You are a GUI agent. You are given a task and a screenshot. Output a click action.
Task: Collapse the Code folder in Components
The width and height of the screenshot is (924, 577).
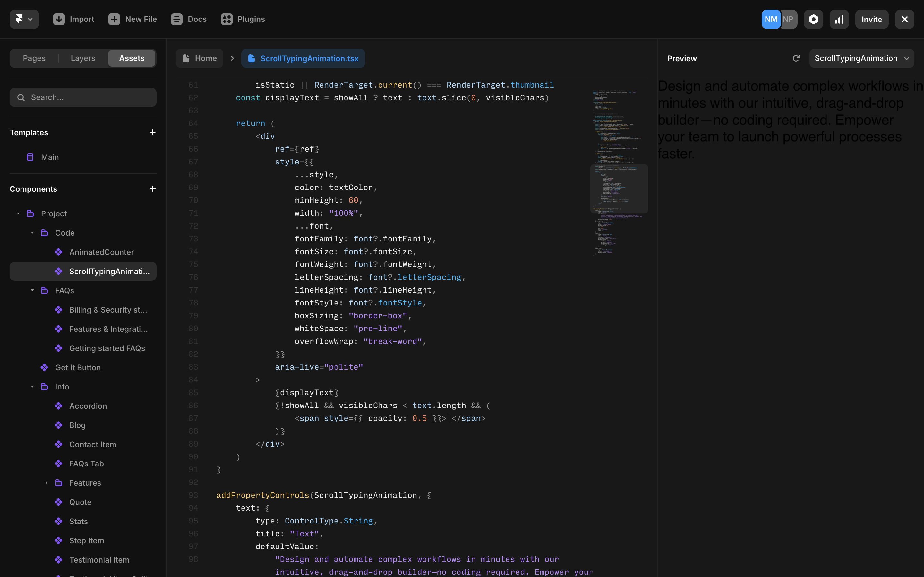coord(32,233)
